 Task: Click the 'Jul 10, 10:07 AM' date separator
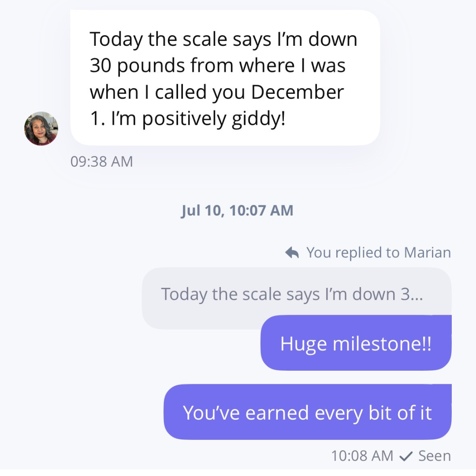pos(237,210)
